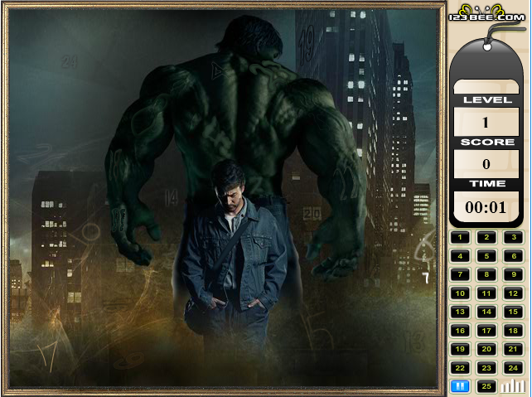
Task: Toggle sound using the volume bars icon
Action: pos(513,386)
